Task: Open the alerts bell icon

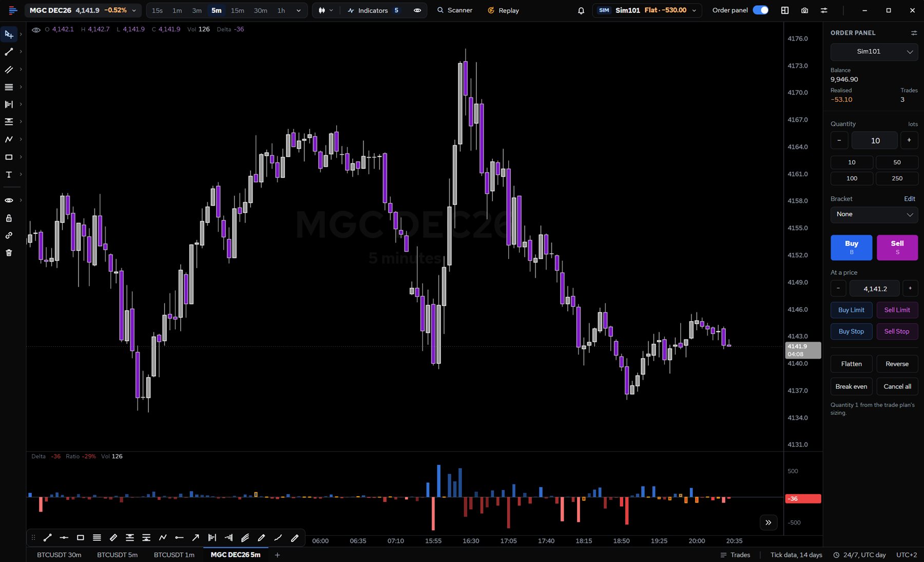Action: tap(581, 10)
